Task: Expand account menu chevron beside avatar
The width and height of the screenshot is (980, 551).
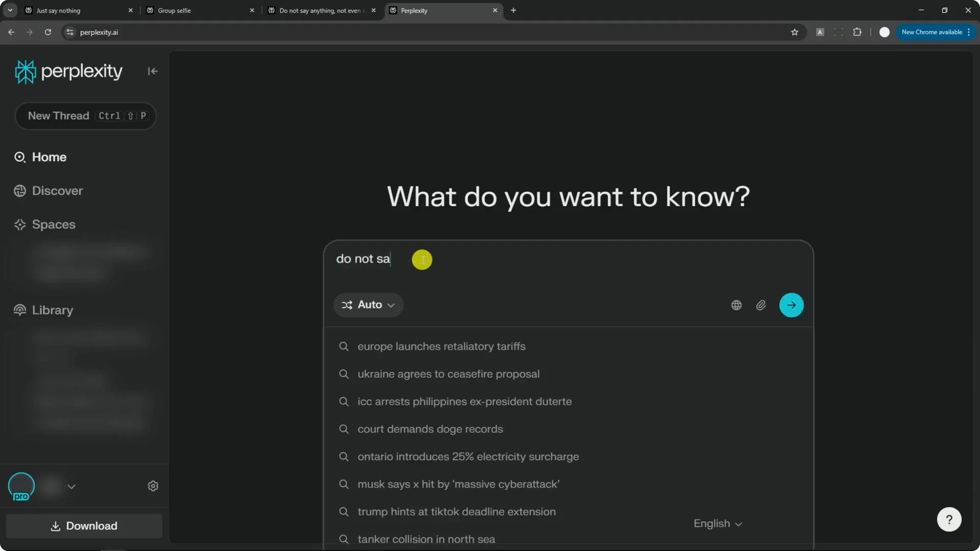Action: click(x=71, y=487)
